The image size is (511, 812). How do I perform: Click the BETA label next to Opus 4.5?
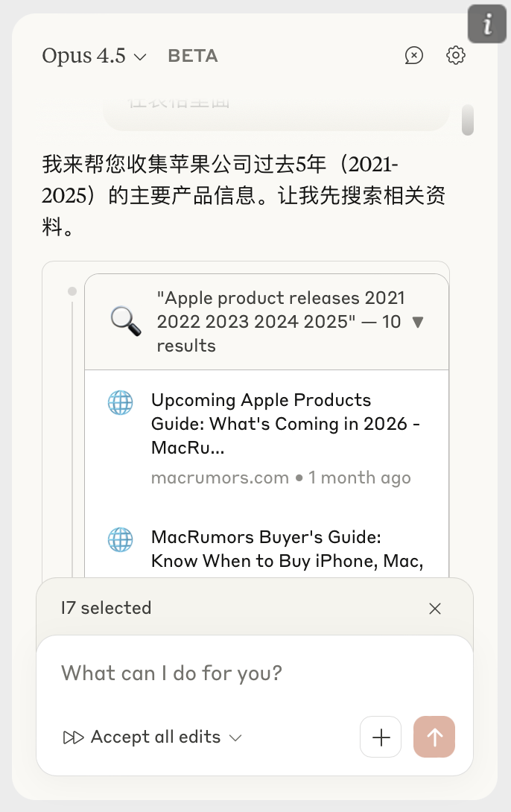(192, 55)
